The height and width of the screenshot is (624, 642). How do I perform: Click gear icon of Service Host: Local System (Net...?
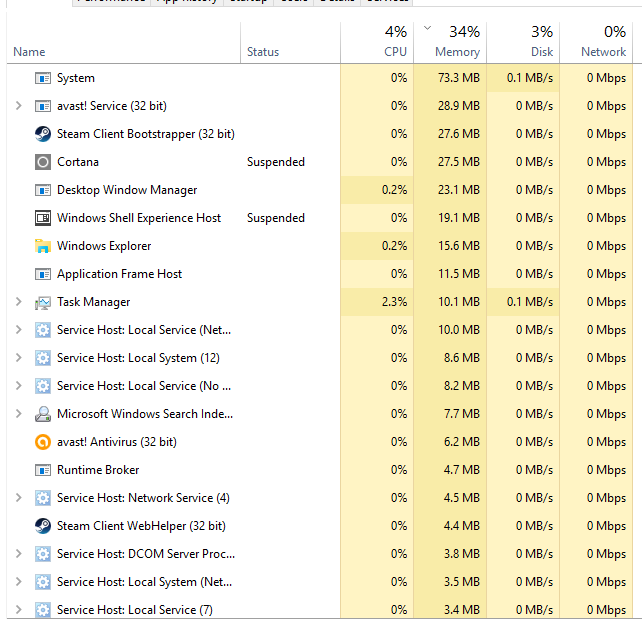[x=43, y=582]
